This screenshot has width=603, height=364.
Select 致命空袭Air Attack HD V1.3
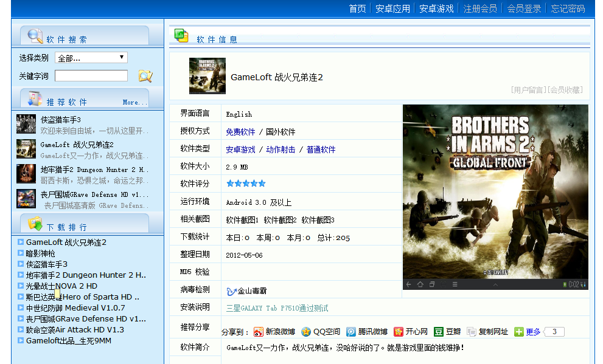tap(75, 330)
